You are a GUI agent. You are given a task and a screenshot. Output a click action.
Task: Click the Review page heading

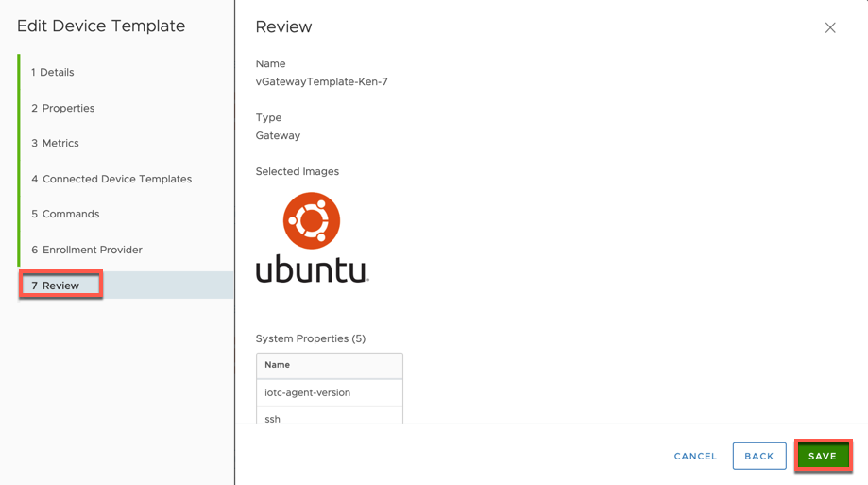(283, 27)
